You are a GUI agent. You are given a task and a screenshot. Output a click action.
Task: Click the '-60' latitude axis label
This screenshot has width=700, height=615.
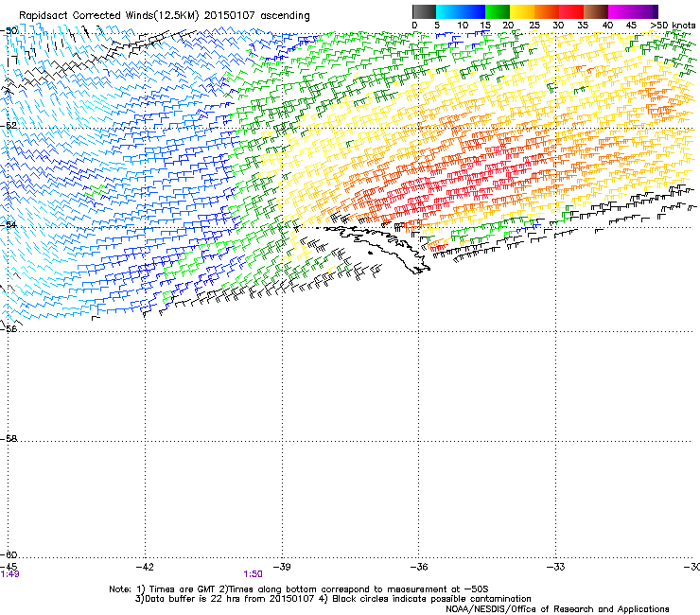9,554
